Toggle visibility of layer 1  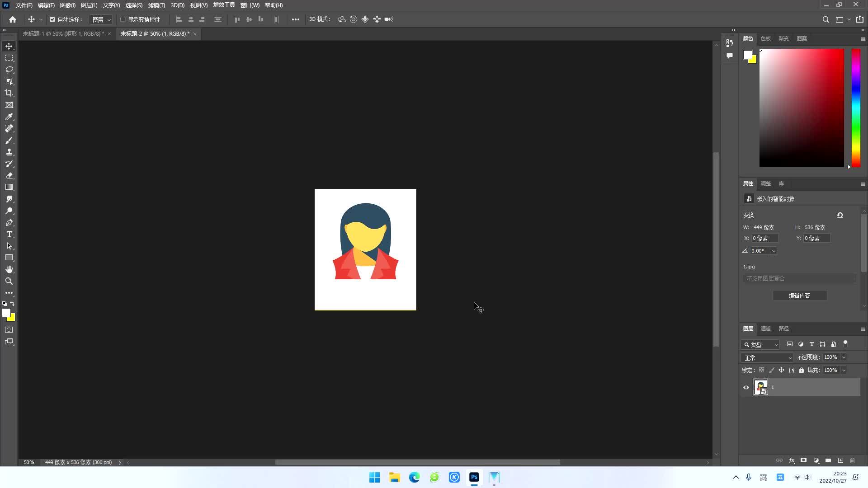coord(746,387)
